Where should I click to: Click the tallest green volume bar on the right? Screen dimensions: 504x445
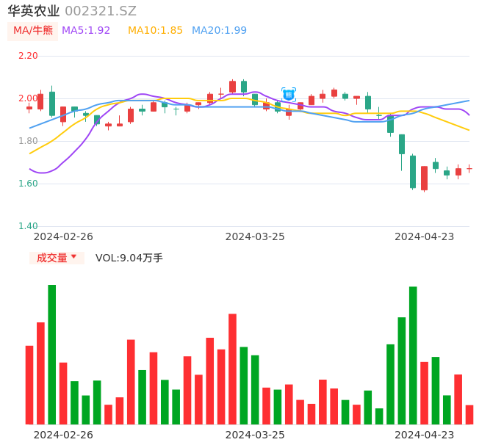[x=413, y=355]
